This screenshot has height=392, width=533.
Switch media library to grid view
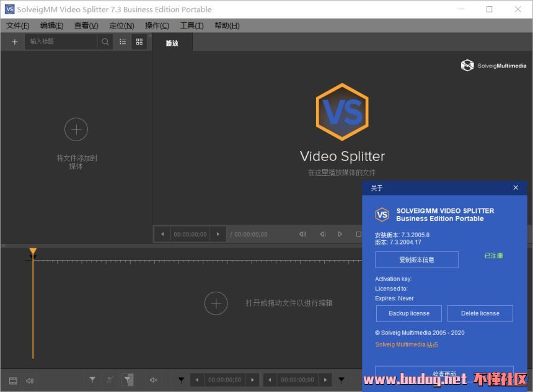pos(139,41)
